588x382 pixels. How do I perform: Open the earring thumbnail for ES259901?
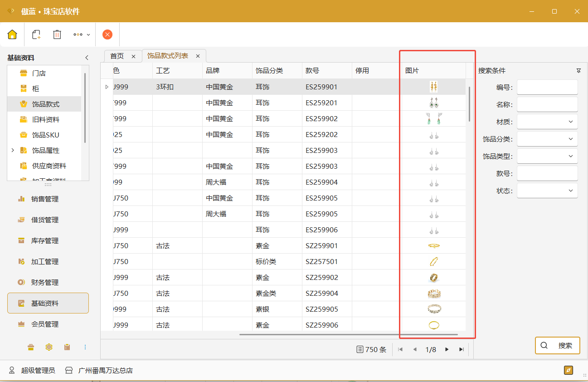pos(434,87)
